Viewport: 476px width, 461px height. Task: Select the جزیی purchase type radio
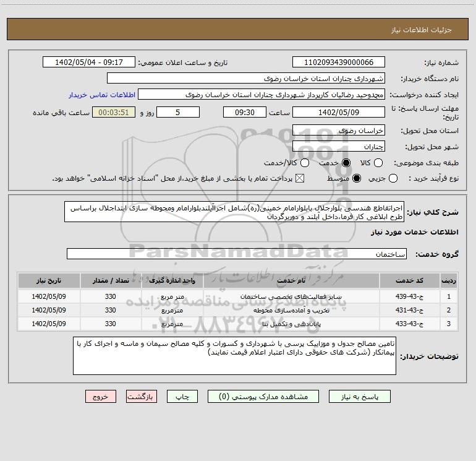click(393, 178)
